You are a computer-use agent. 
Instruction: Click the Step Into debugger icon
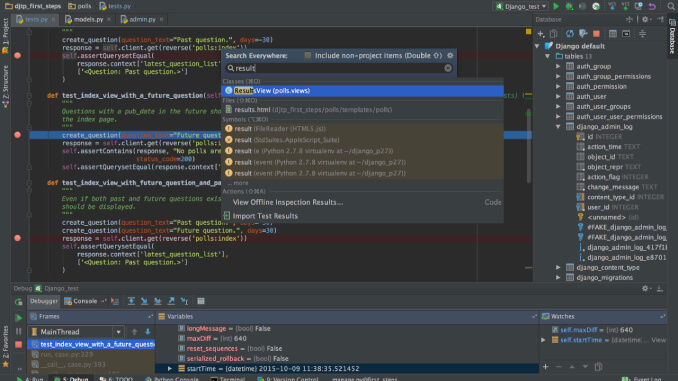[144, 301]
